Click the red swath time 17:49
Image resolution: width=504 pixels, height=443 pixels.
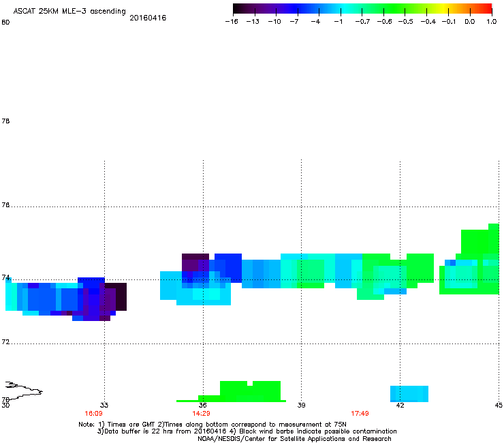[360, 414]
